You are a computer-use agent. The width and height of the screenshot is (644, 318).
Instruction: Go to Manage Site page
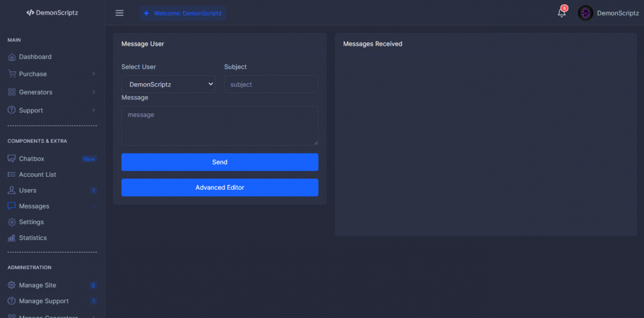tap(38, 285)
